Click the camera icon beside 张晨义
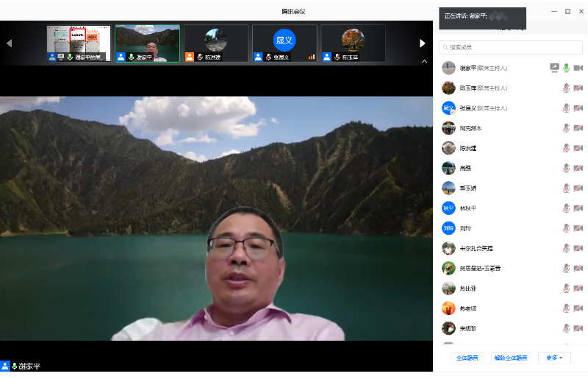Image resolution: width=588 pixels, height=379 pixels. pyautogui.click(x=578, y=108)
